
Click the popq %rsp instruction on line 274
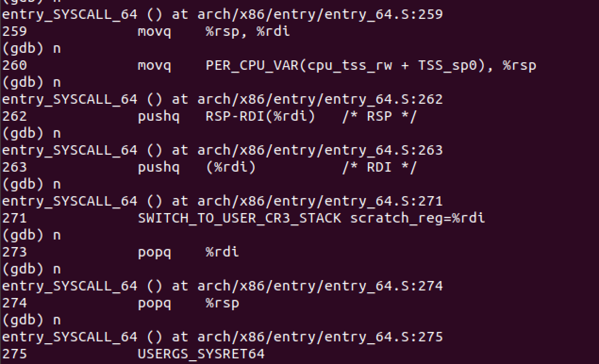[188, 303]
